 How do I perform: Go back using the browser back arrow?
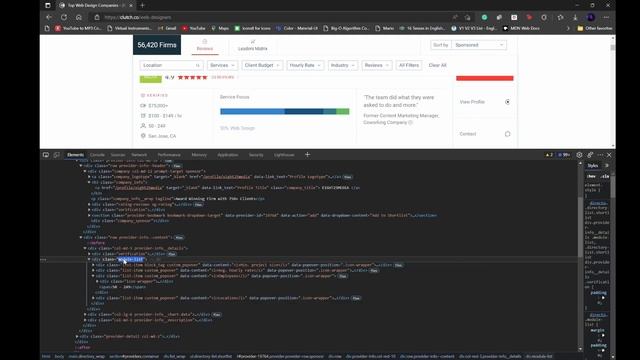pyautogui.click(x=49, y=18)
